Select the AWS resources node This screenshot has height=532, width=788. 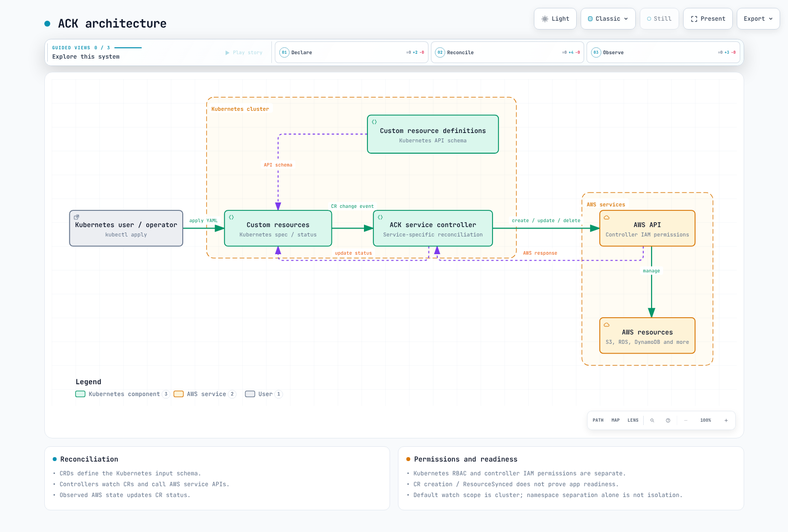pyautogui.click(x=647, y=335)
